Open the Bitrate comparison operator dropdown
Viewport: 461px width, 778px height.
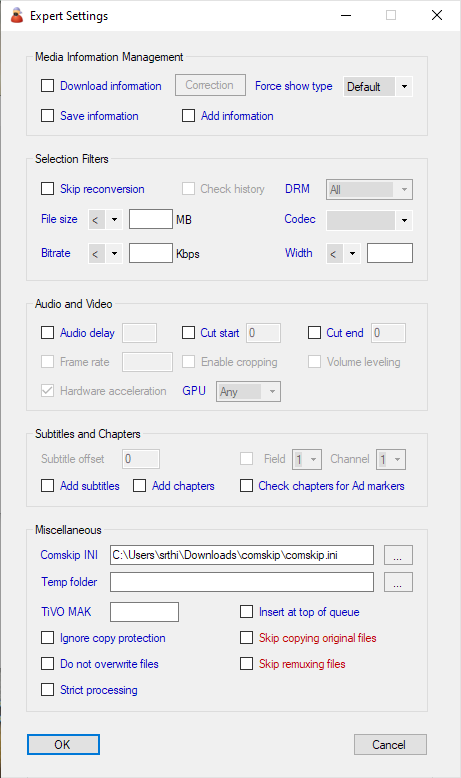coord(105,254)
